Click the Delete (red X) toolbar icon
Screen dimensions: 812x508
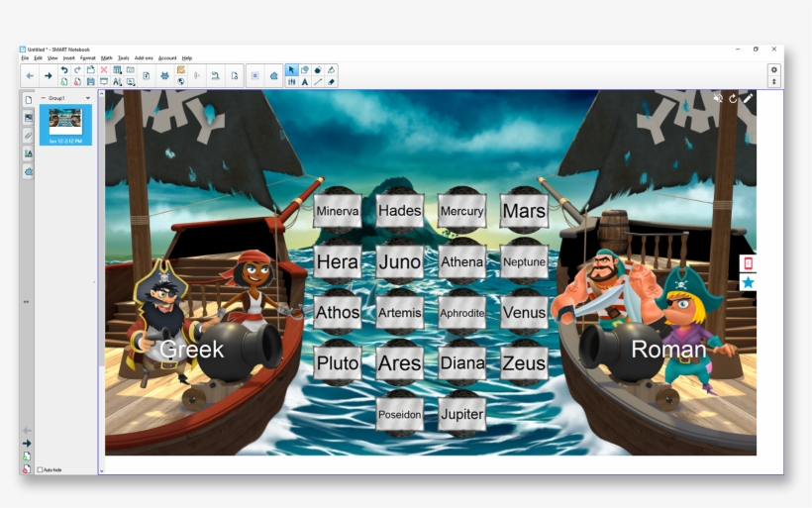tap(104, 70)
